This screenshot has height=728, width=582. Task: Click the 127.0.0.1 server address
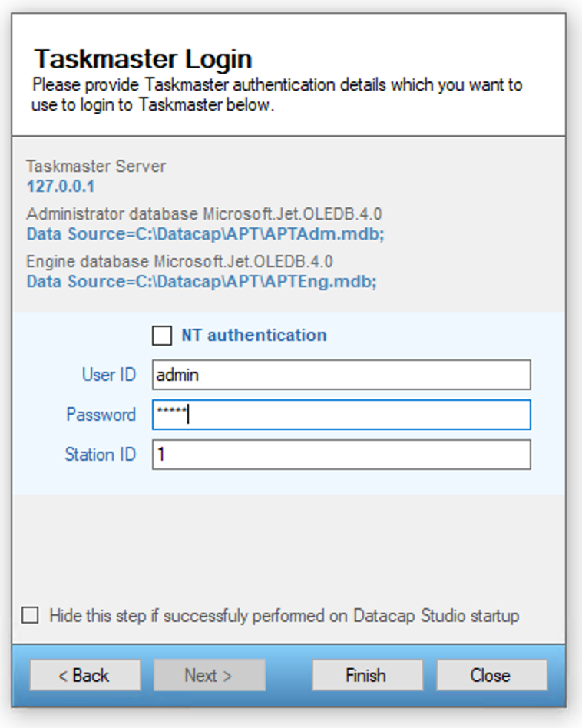(x=61, y=187)
